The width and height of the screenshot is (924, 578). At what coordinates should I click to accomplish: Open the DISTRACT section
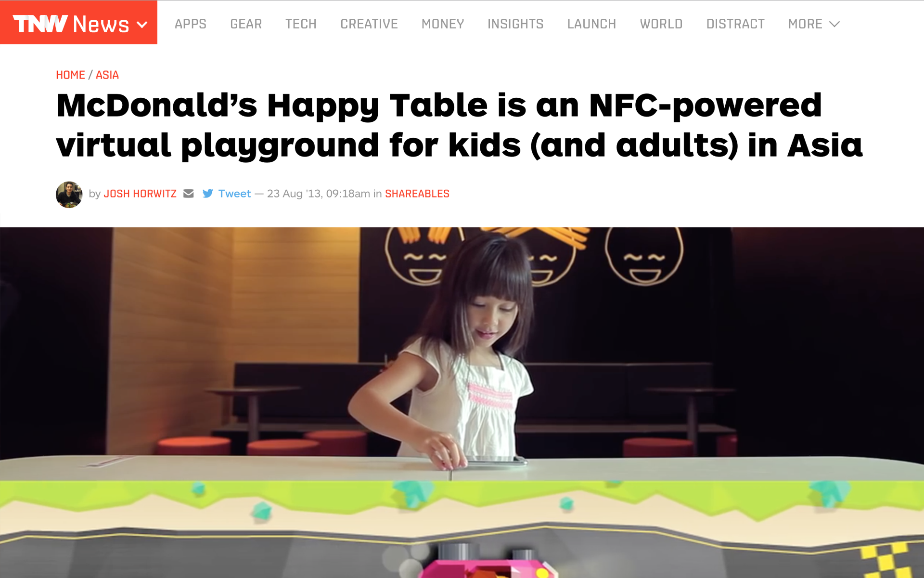[735, 24]
